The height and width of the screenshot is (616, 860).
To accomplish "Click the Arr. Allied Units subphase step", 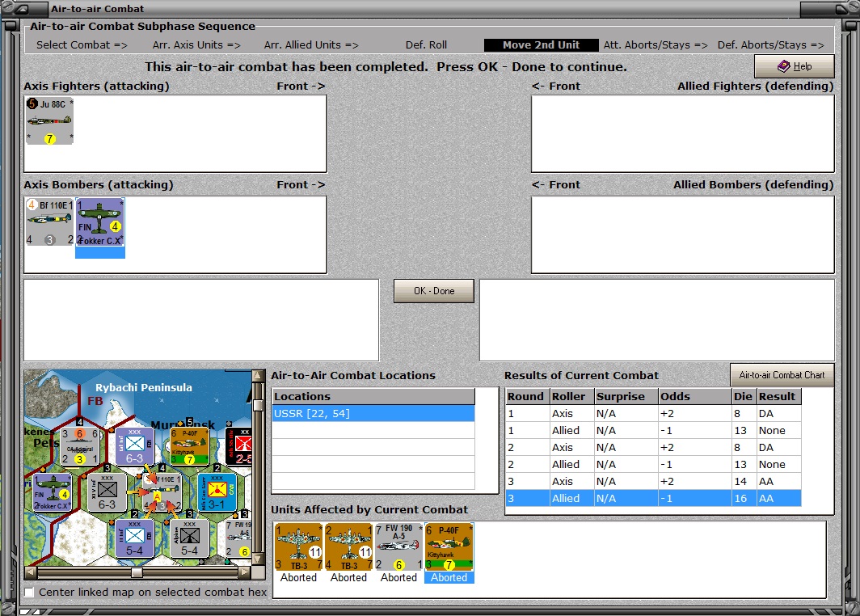I will pos(311,45).
